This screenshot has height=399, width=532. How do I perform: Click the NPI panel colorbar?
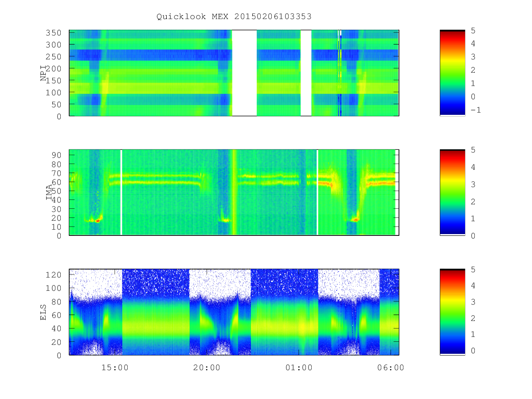(x=452, y=73)
